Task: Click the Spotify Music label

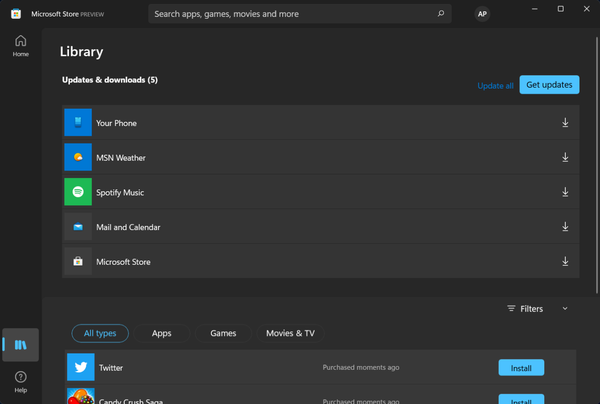Action: (120, 192)
